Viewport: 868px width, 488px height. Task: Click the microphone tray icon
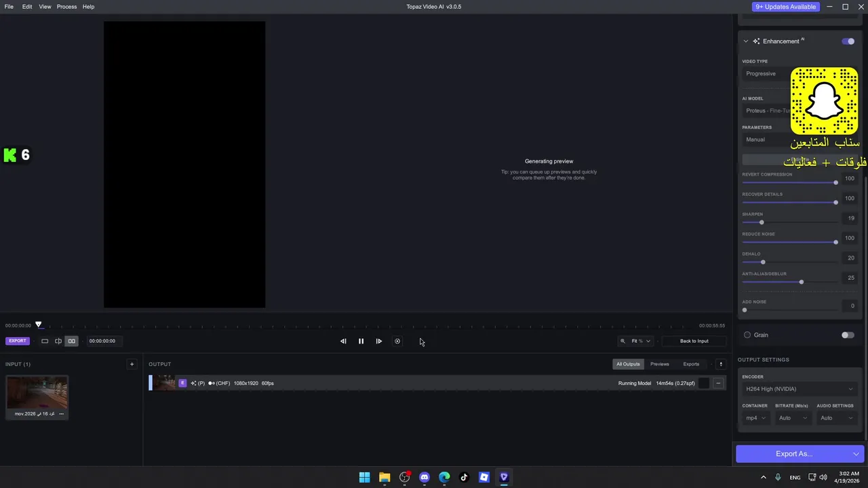point(778,477)
